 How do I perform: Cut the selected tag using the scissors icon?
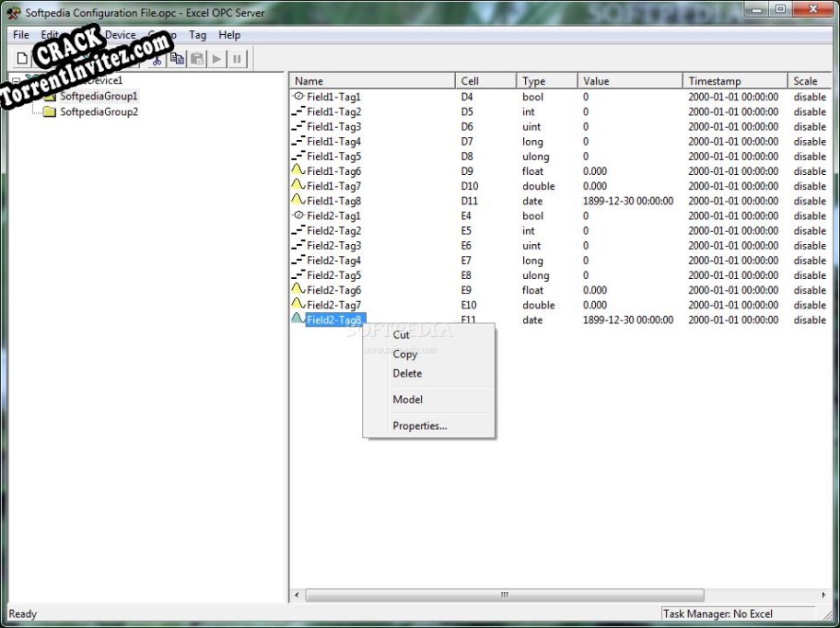157,58
